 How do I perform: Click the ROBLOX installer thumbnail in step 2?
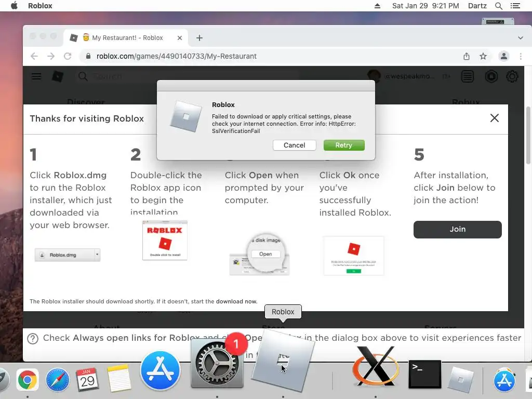165,240
